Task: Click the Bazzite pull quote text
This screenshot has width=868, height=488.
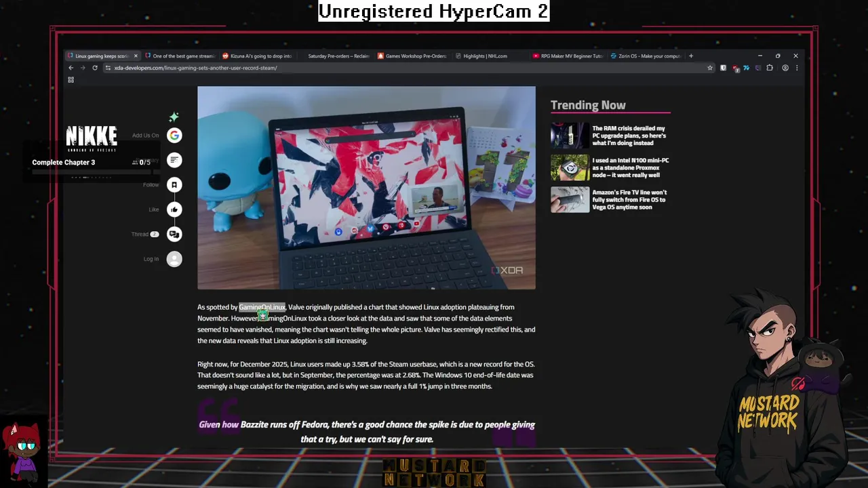Action: [x=367, y=432]
